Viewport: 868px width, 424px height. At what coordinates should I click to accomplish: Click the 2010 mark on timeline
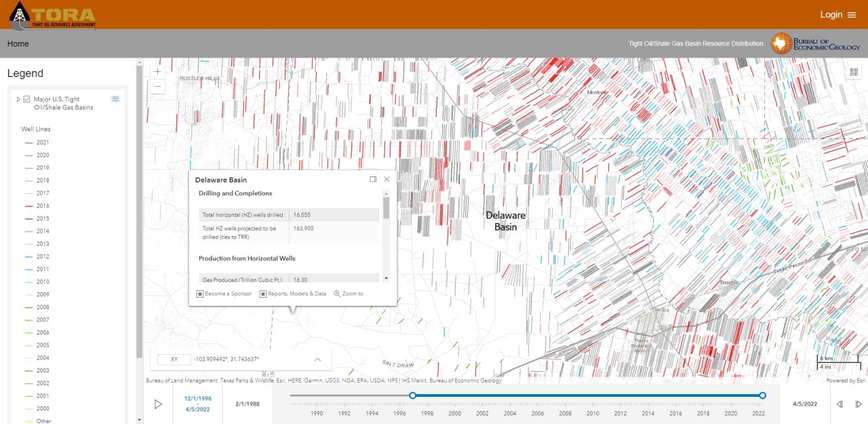click(x=593, y=413)
